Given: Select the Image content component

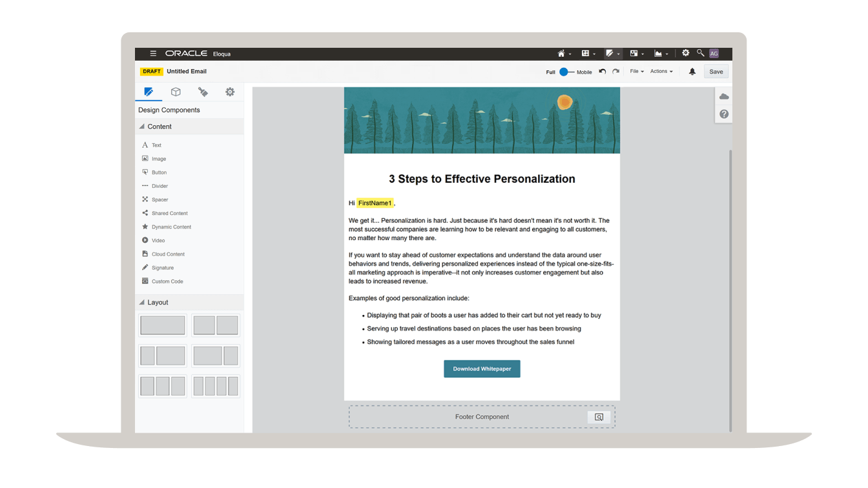Looking at the screenshot, I should point(158,158).
